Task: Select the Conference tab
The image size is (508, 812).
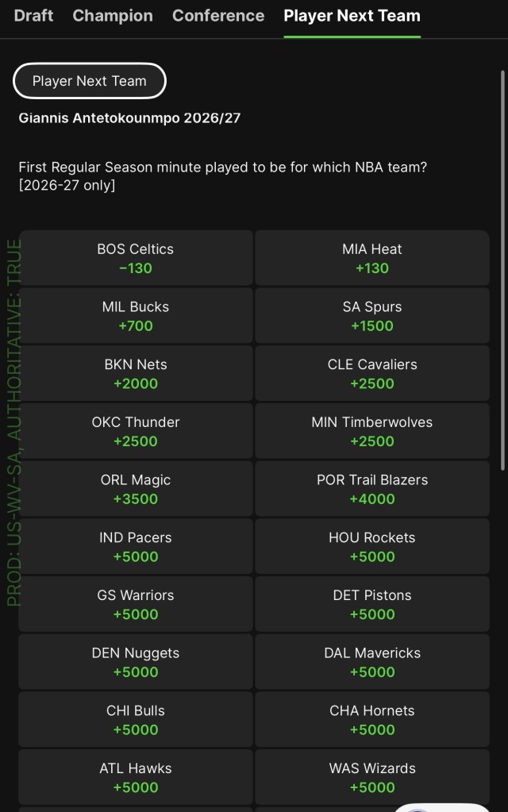Action: click(x=218, y=16)
